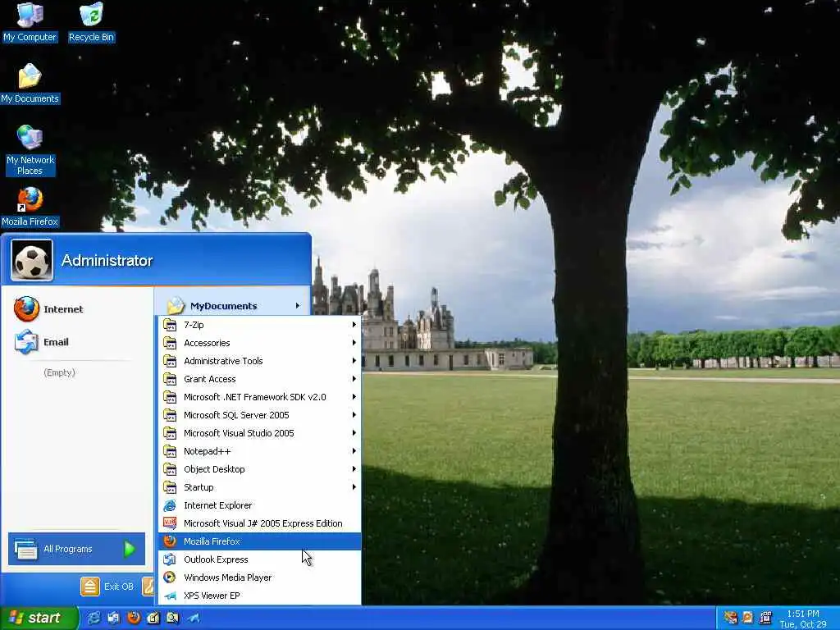Click the magnifier-folder quick launch icon
The image size is (840, 630).
[172, 619]
